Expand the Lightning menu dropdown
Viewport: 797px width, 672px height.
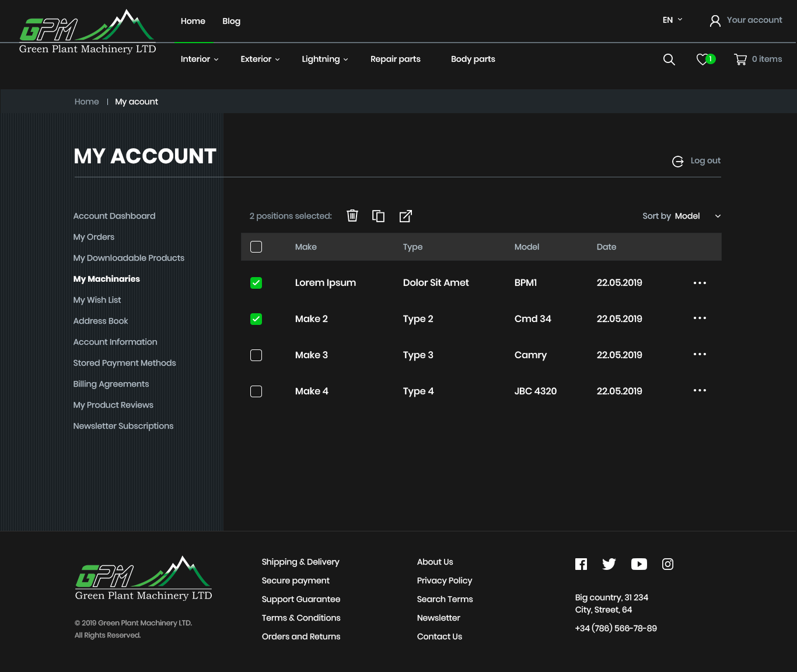325,60
